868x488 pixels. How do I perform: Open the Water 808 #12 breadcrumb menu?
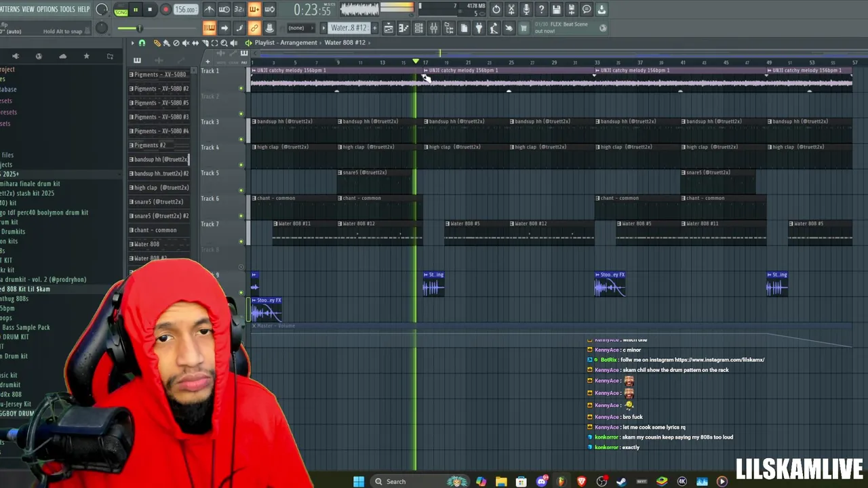pyautogui.click(x=345, y=43)
